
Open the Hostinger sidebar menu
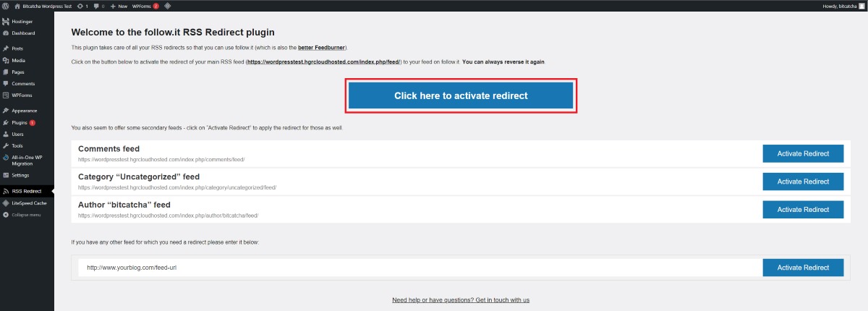click(x=27, y=22)
